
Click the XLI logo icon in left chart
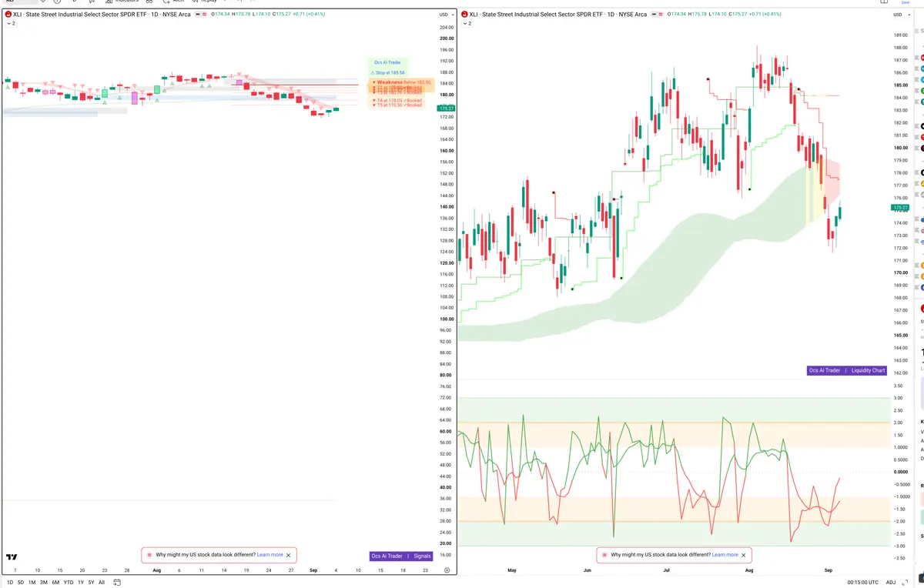(8, 15)
